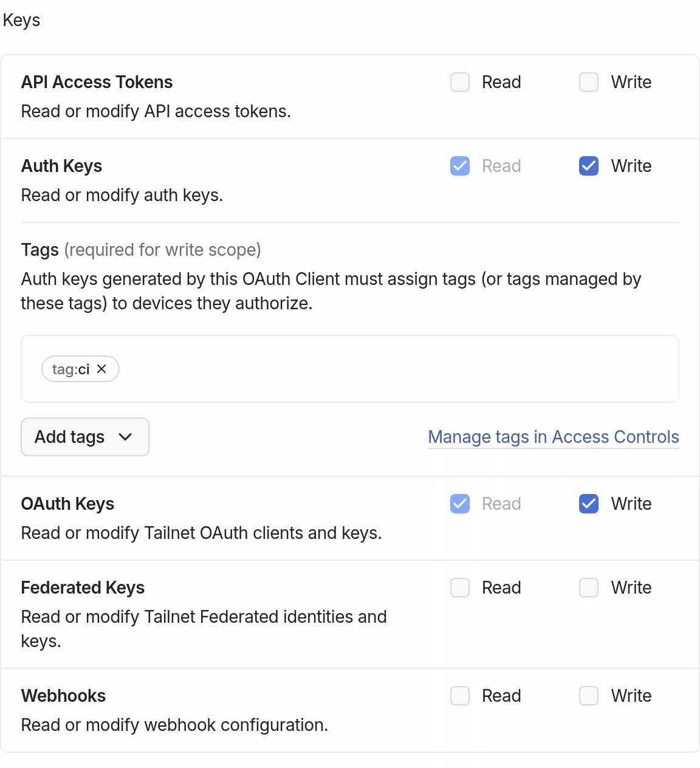700x768 pixels.
Task: Disable Write for OAuth Keys
Action: point(588,503)
